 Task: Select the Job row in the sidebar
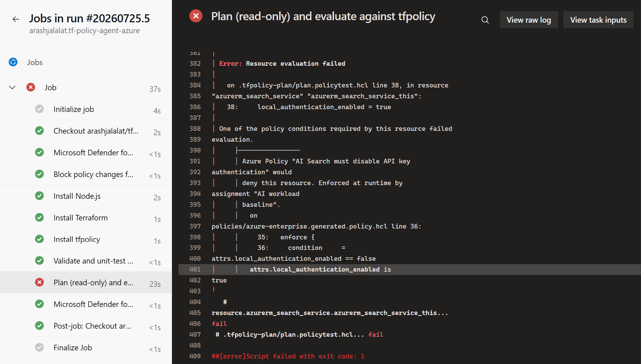(x=86, y=87)
